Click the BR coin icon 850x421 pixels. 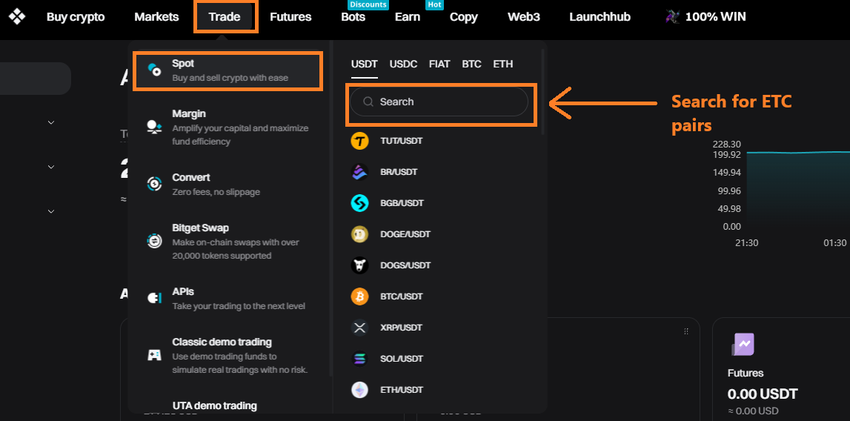tap(359, 172)
